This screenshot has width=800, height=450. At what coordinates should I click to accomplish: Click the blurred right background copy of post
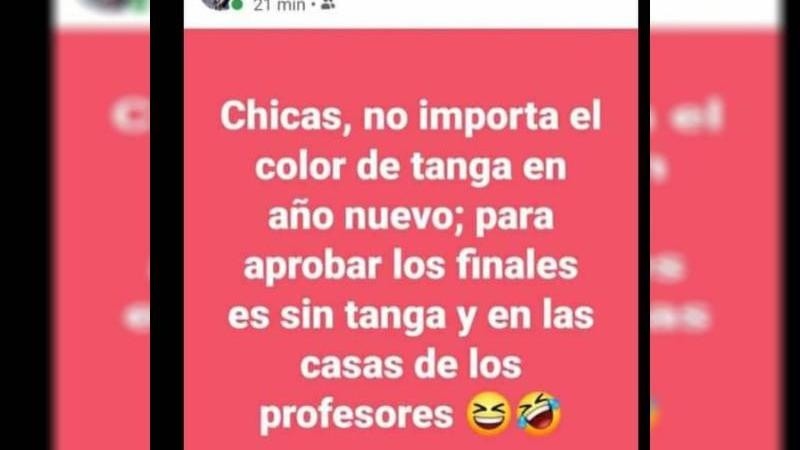pos(715,239)
